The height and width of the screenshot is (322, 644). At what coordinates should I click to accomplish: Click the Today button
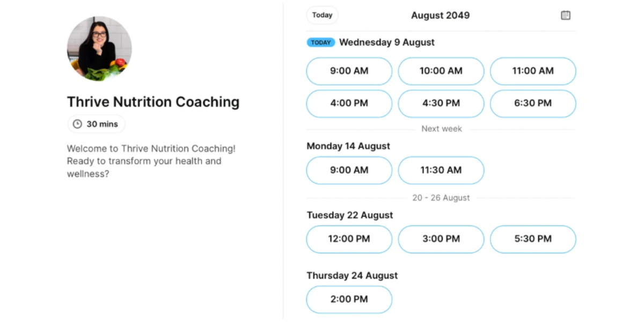(322, 15)
